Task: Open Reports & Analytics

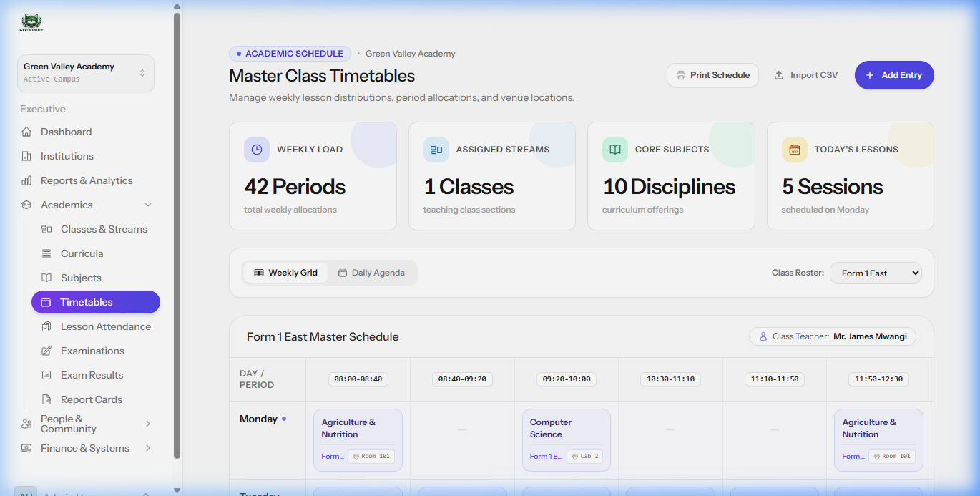Action: (x=86, y=180)
